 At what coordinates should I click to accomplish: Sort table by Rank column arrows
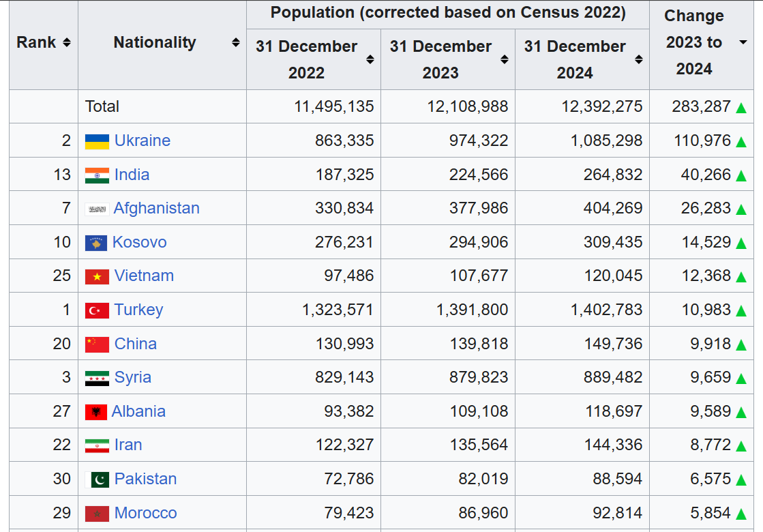67,42
